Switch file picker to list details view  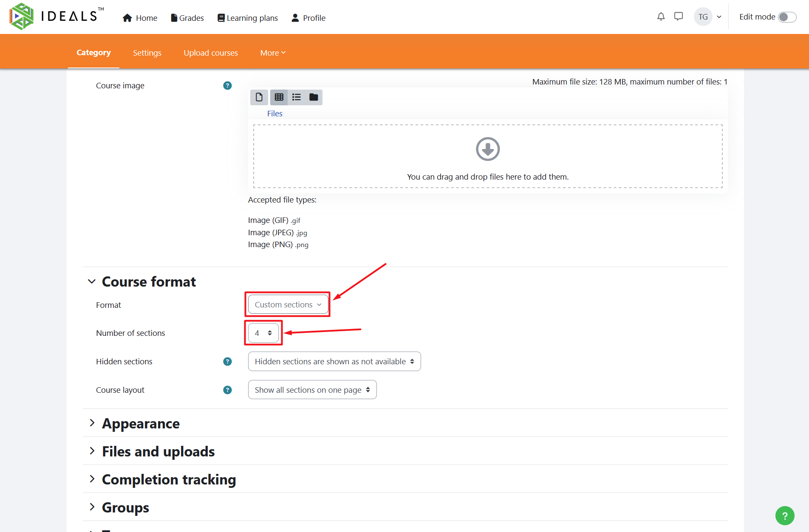click(x=296, y=97)
